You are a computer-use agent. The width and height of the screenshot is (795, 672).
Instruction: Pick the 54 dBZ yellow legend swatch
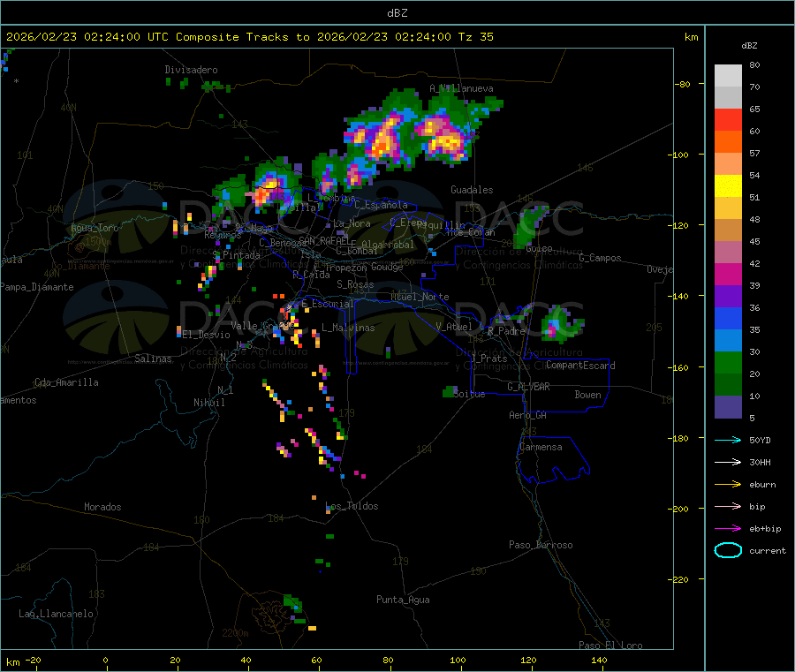coord(728,186)
